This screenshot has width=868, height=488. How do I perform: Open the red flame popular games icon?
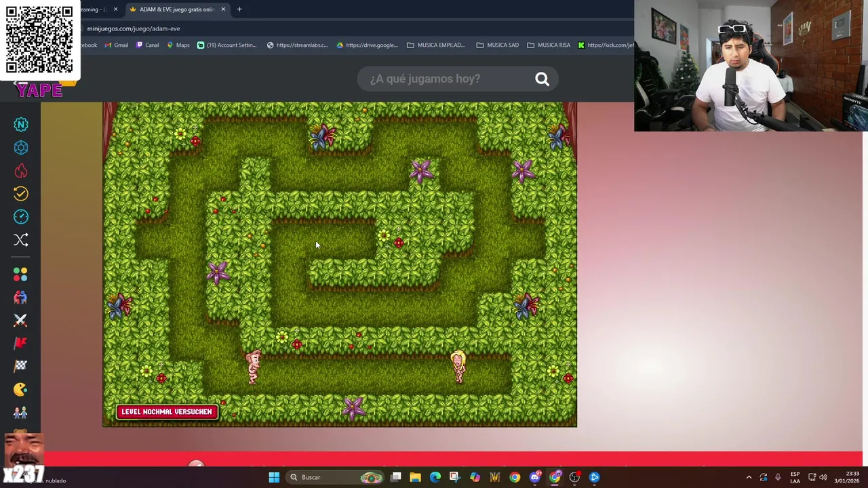point(21,171)
